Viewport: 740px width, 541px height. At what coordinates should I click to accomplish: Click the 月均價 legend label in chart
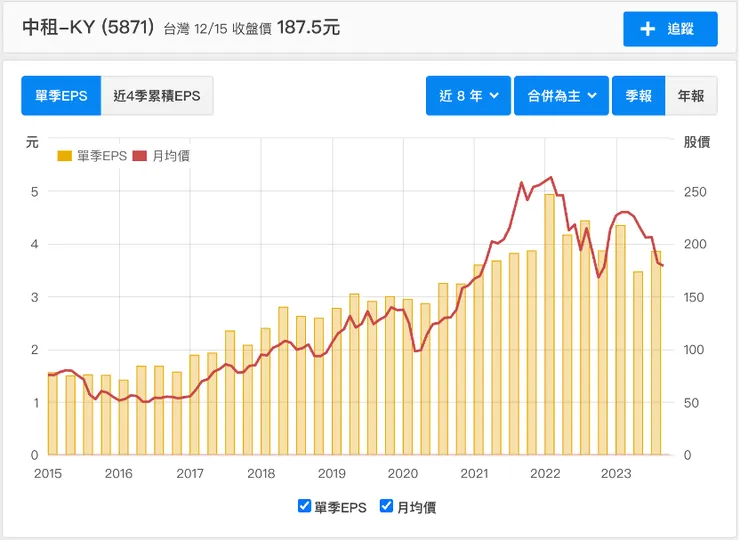click(171, 156)
